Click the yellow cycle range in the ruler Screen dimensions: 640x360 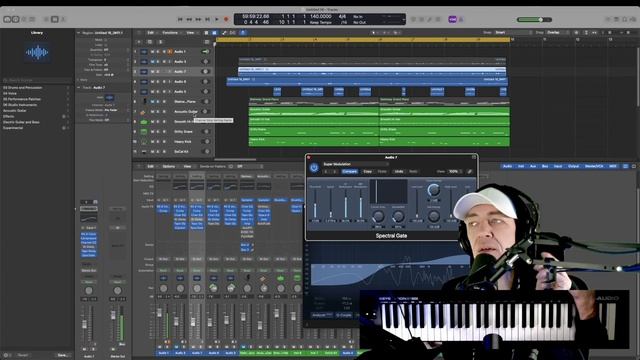[x=363, y=39]
